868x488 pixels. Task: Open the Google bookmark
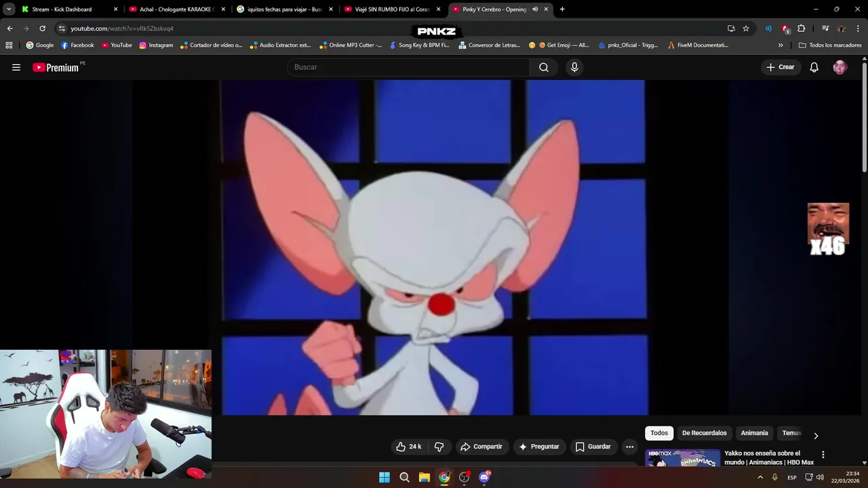pyautogui.click(x=40, y=45)
